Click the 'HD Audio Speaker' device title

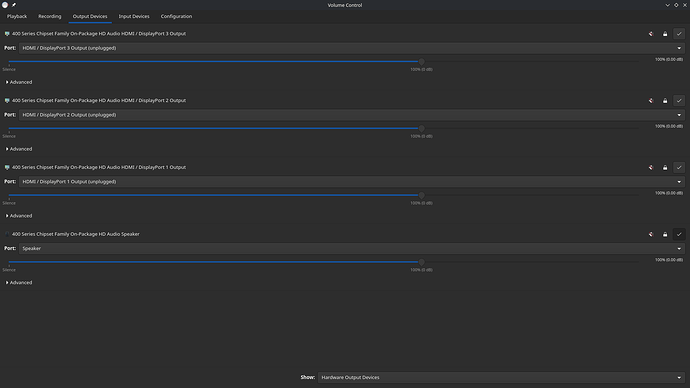[76, 234]
